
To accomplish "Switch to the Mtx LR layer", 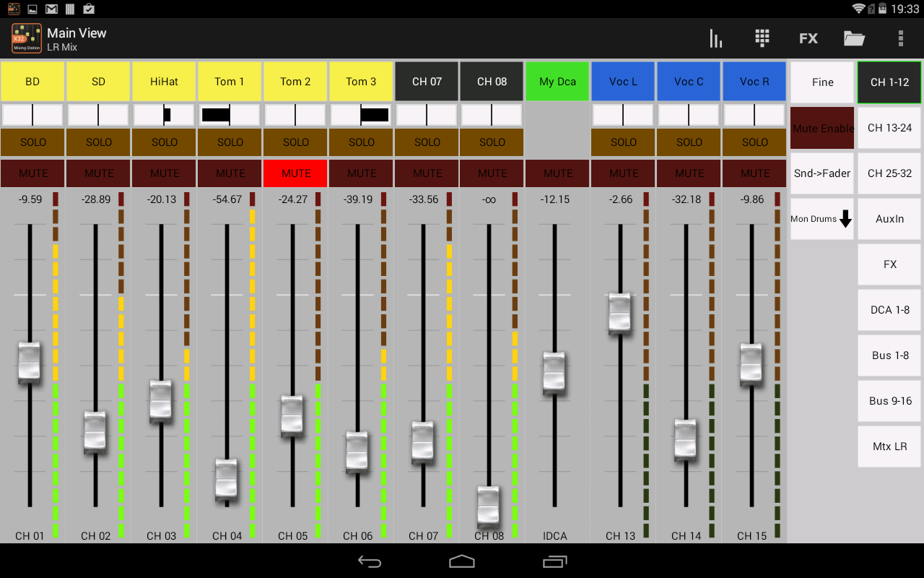I will click(x=889, y=447).
